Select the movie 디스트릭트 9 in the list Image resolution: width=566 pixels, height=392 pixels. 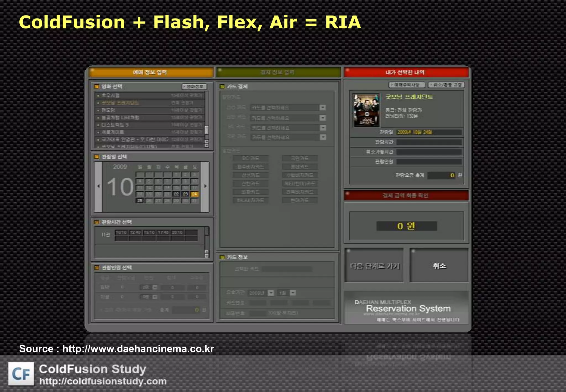(x=150, y=125)
